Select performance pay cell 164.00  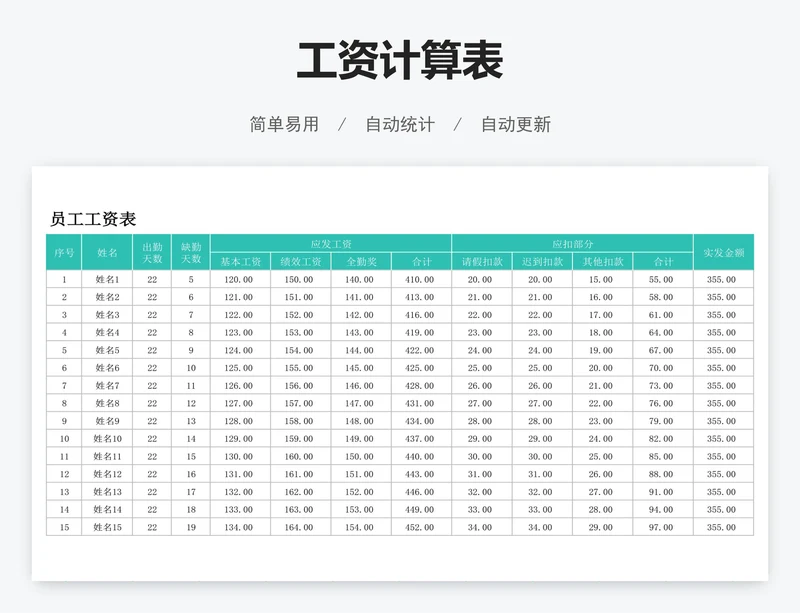tap(301, 527)
